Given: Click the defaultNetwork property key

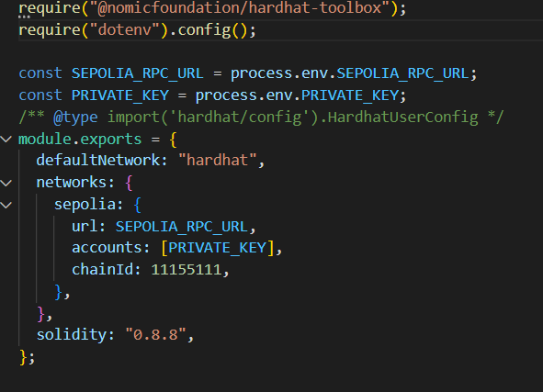Looking at the screenshot, I should pyautogui.click(x=98, y=160).
